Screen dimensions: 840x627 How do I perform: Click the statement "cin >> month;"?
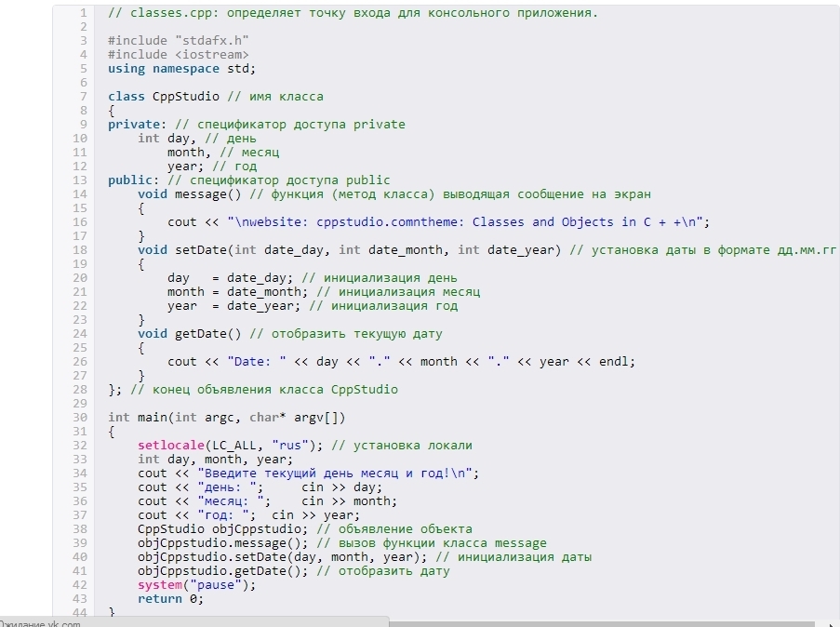pos(349,500)
